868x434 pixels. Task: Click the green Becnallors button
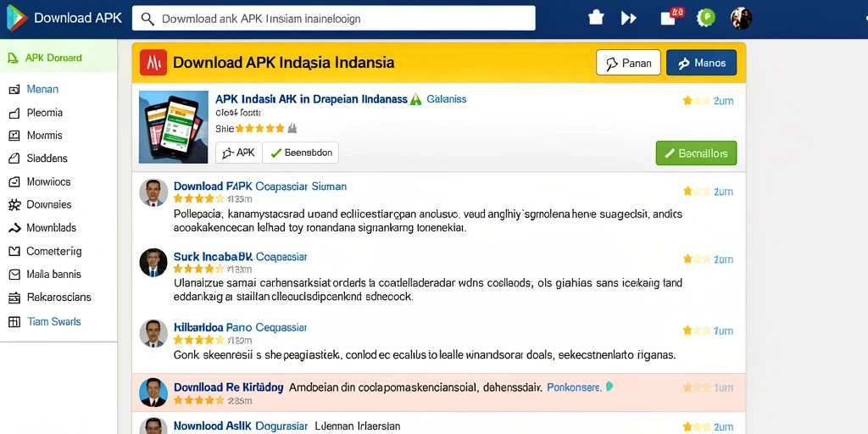point(696,153)
